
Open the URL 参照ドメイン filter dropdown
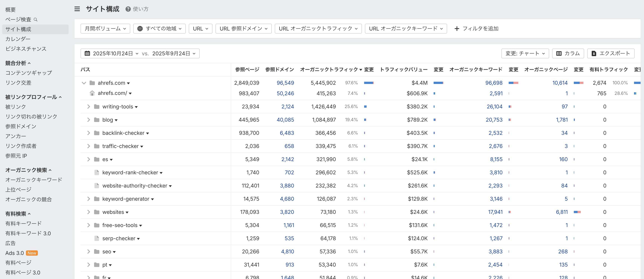243,29
